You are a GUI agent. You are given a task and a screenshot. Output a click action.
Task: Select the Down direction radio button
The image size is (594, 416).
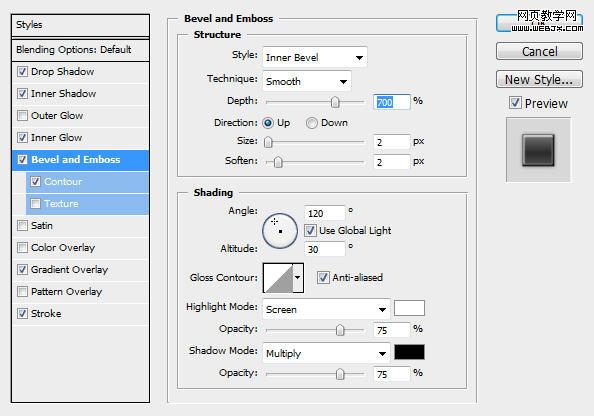(311, 123)
